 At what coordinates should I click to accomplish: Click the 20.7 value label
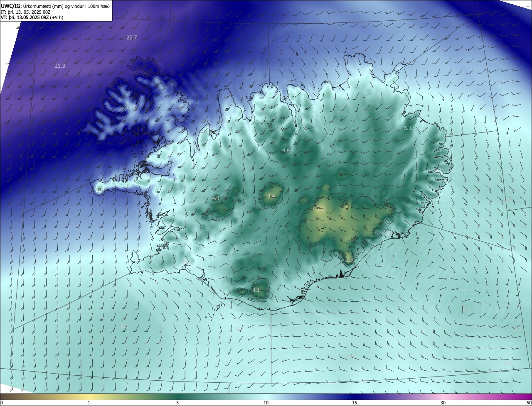coord(132,37)
